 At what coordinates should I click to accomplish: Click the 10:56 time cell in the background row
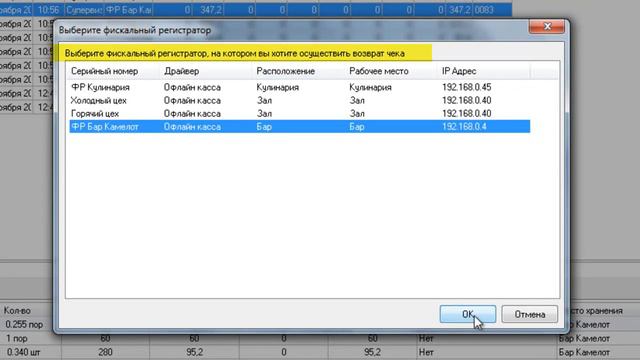tap(48, 10)
